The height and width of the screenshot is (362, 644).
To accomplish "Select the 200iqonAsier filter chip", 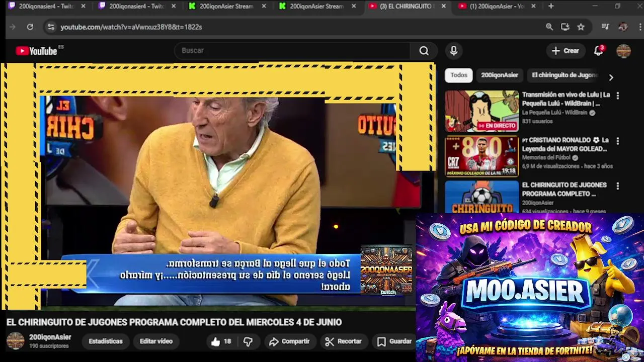I will point(500,75).
